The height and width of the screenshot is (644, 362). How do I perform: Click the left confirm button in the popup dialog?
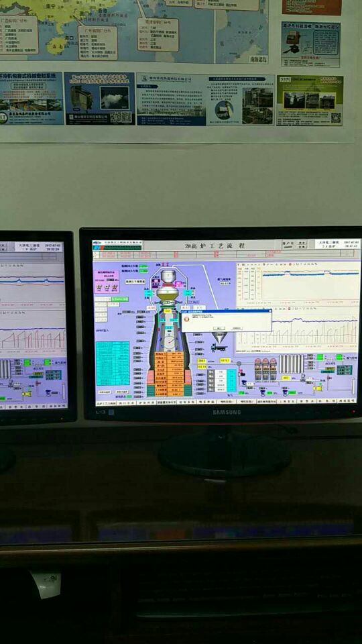point(219,328)
